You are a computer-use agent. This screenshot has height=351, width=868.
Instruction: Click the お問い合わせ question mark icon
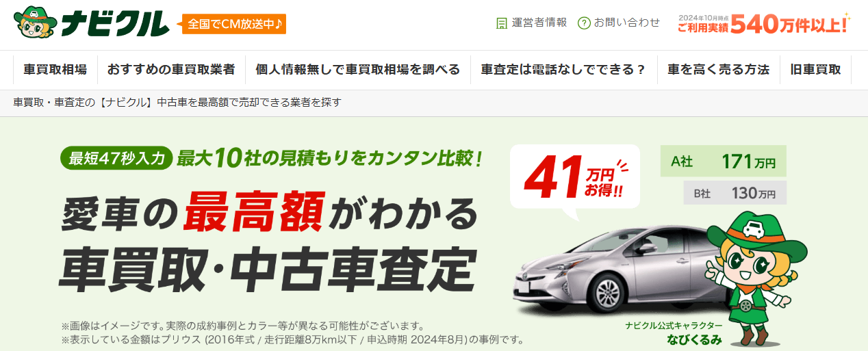pyautogui.click(x=584, y=23)
